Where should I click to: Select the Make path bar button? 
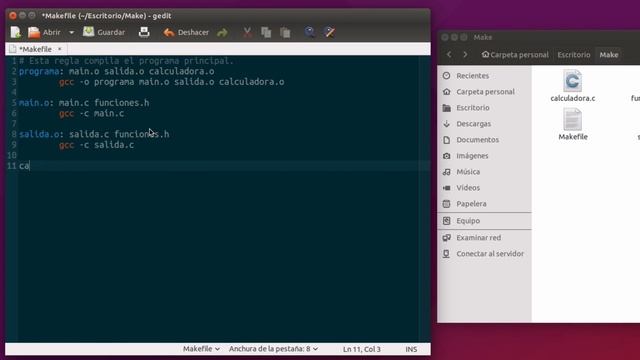[609, 55]
